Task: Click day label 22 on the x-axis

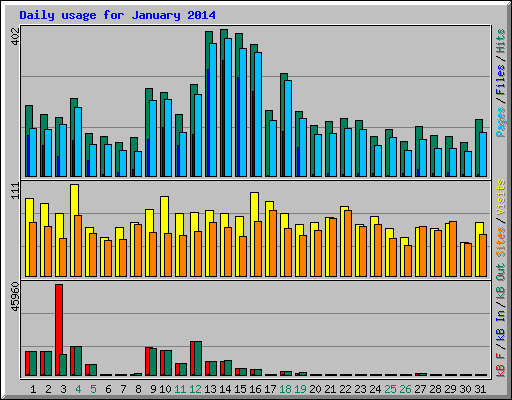Action: point(345,389)
